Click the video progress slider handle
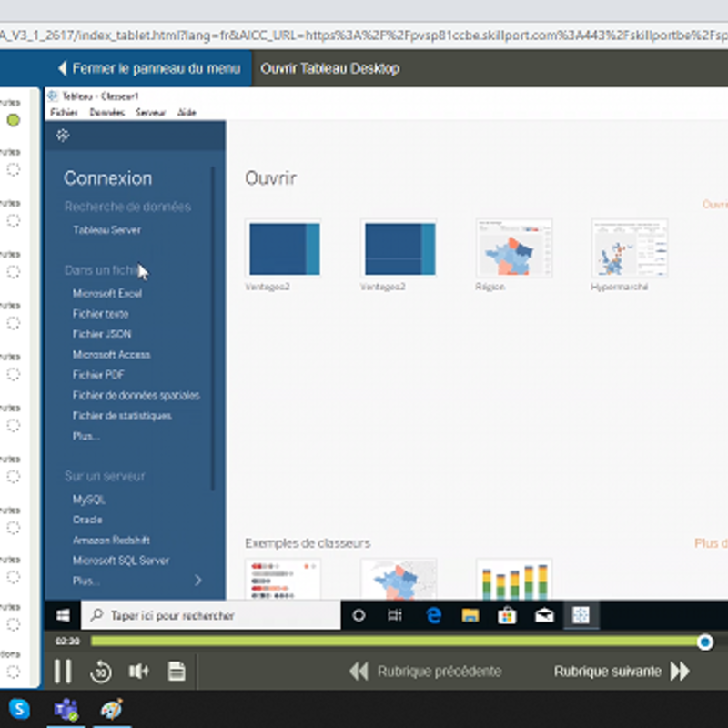728x728 pixels. pyautogui.click(x=704, y=642)
